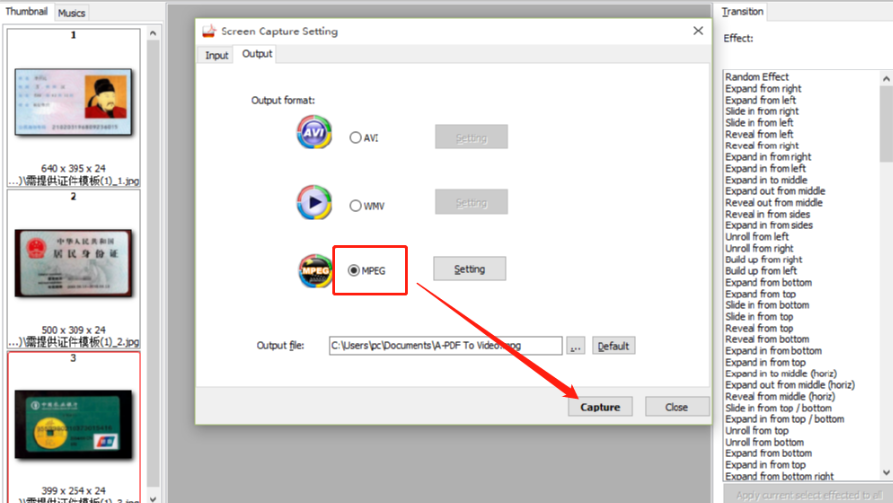Click the effect list scroll-up arrow

(x=886, y=79)
